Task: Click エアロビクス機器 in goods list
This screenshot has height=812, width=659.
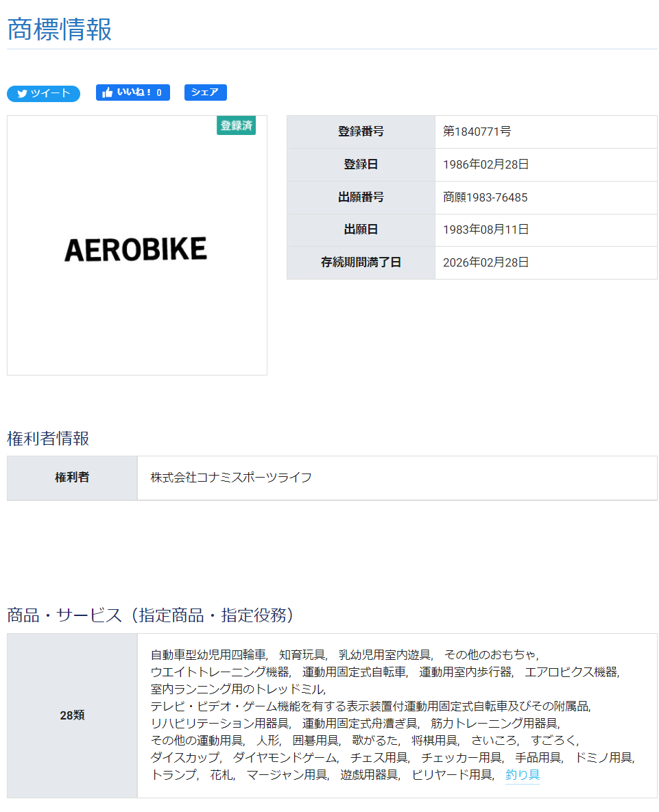Action: click(571, 672)
